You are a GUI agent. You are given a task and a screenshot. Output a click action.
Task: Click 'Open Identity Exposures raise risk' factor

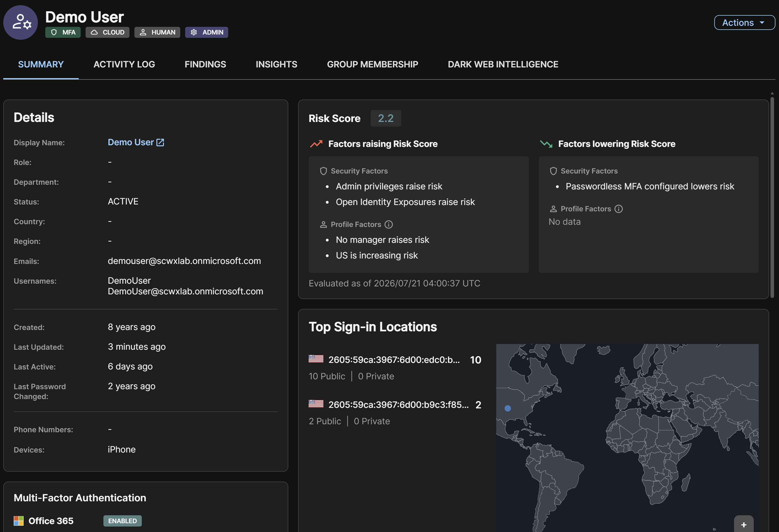pos(405,202)
